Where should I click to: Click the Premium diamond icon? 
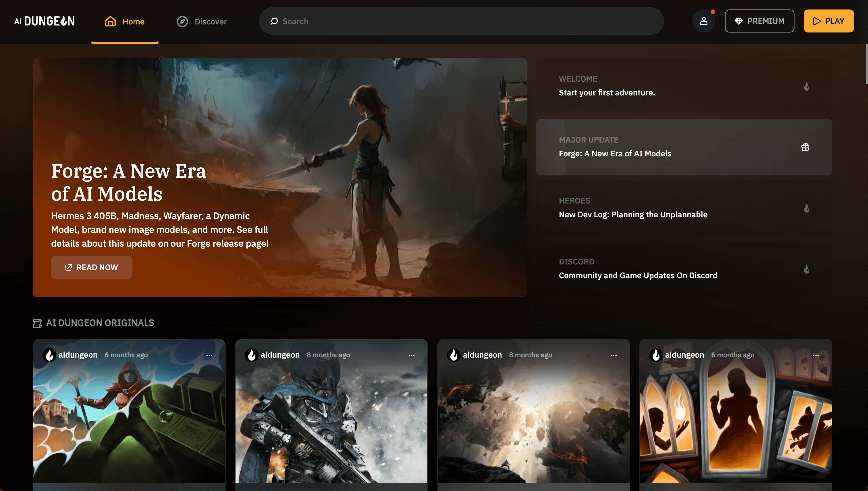coord(739,21)
